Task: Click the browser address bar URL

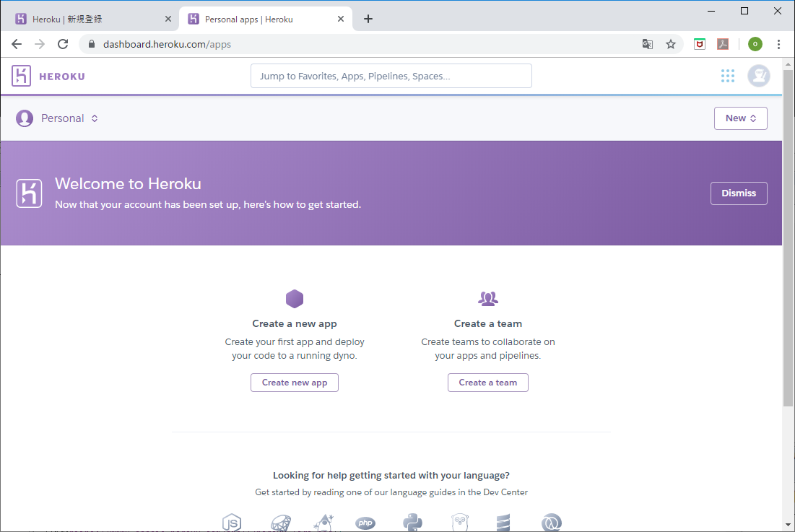Action: coord(167,44)
